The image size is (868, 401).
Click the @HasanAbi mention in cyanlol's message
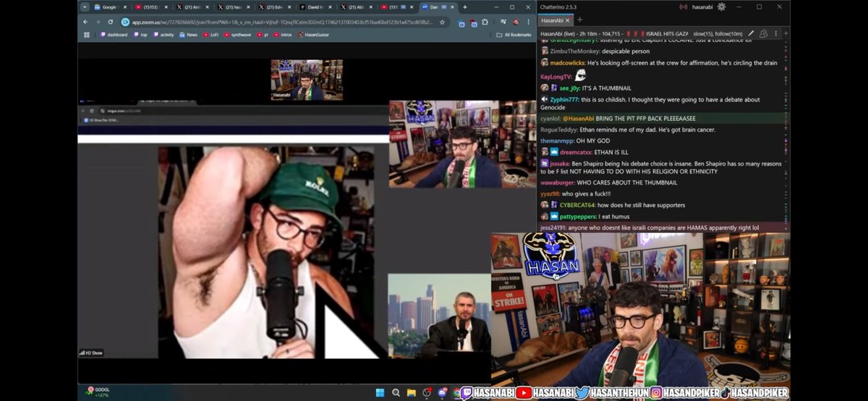pyautogui.click(x=578, y=118)
